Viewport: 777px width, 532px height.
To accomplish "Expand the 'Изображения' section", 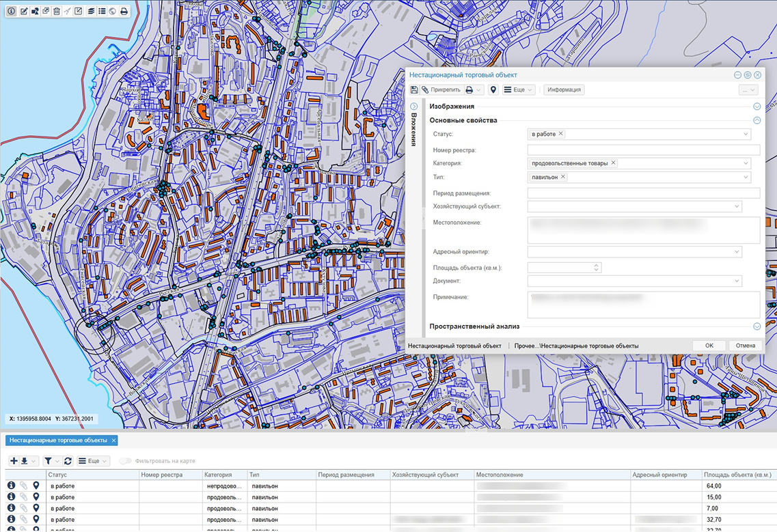I will (x=756, y=107).
